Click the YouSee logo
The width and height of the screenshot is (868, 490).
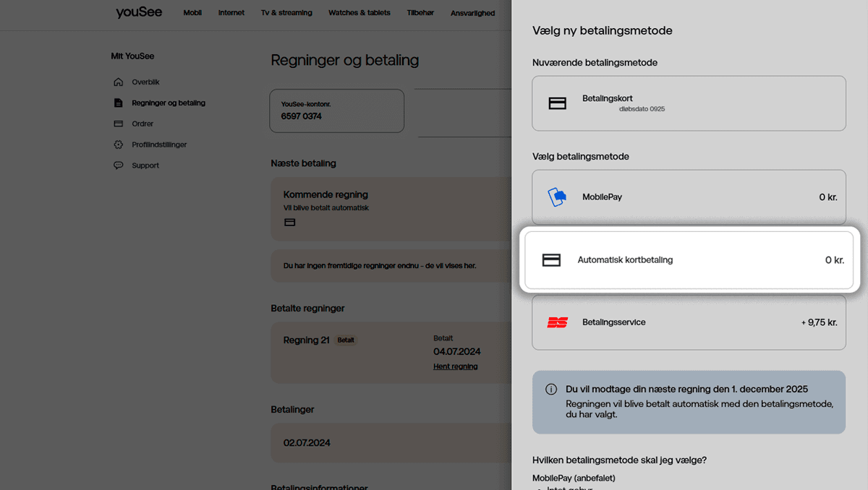pyautogui.click(x=139, y=12)
